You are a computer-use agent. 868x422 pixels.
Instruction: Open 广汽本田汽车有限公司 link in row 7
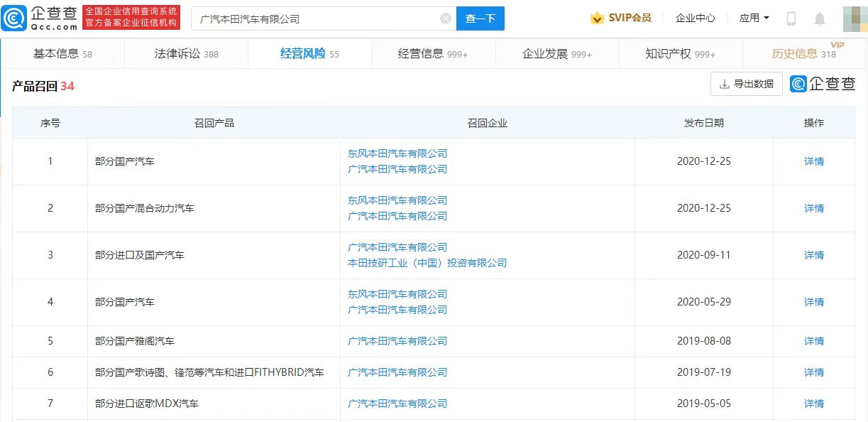coord(397,404)
